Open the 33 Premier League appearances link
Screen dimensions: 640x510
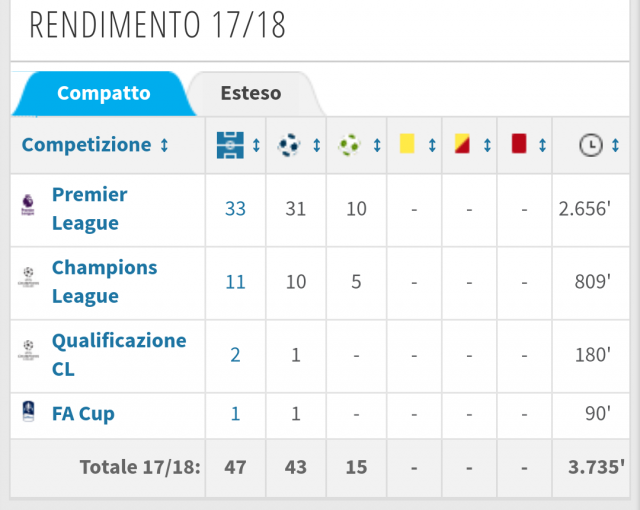click(235, 209)
